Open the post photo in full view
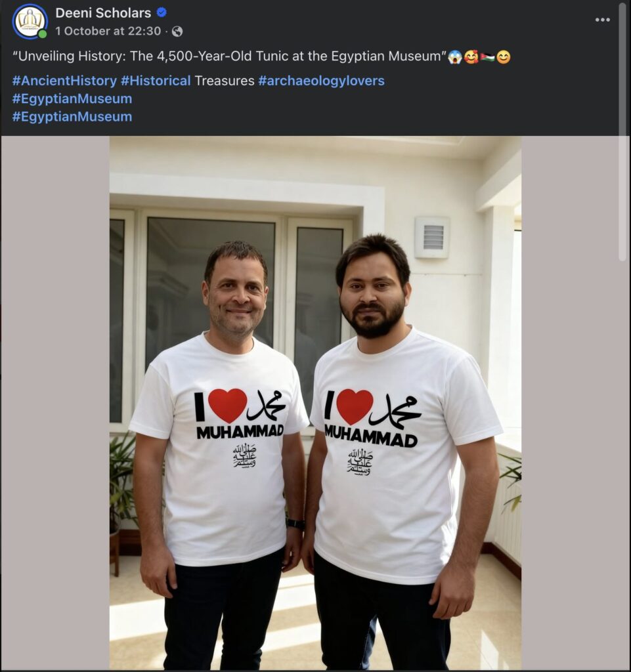 click(x=315, y=402)
